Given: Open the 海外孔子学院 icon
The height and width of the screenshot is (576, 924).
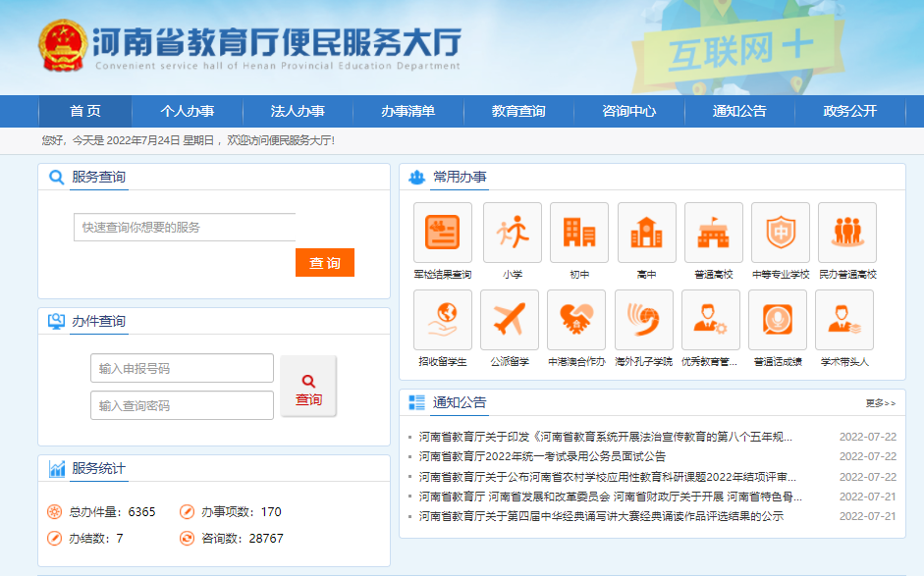Looking at the screenshot, I should click(643, 320).
